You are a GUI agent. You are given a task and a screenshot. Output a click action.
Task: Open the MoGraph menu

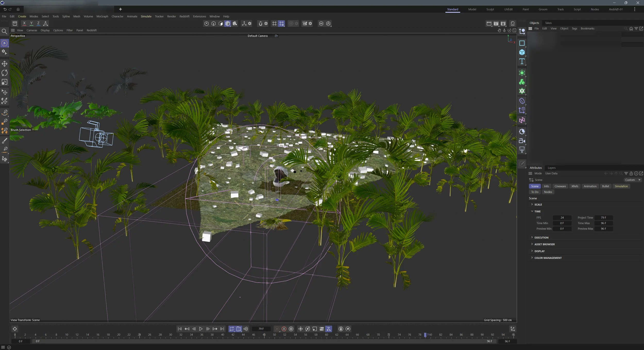point(102,16)
